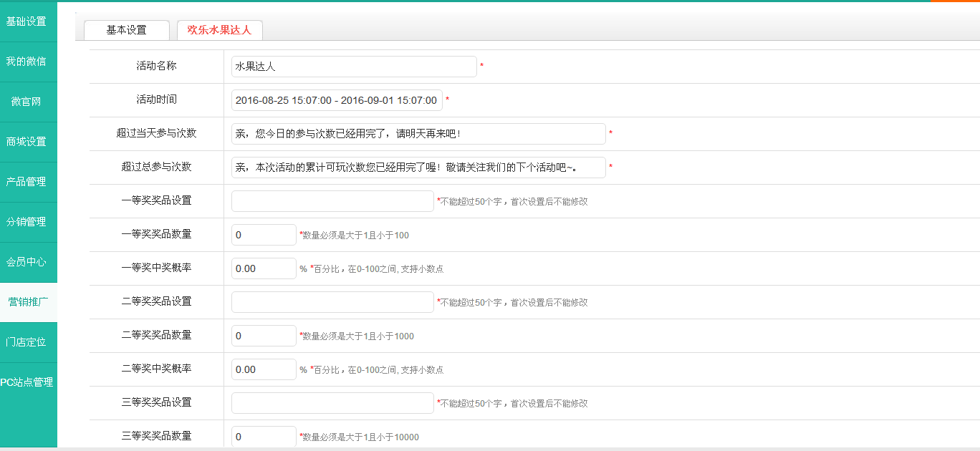Open 商城设置 sidebar section
Viewport: 980px width, 451px height.
pos(27,142)
